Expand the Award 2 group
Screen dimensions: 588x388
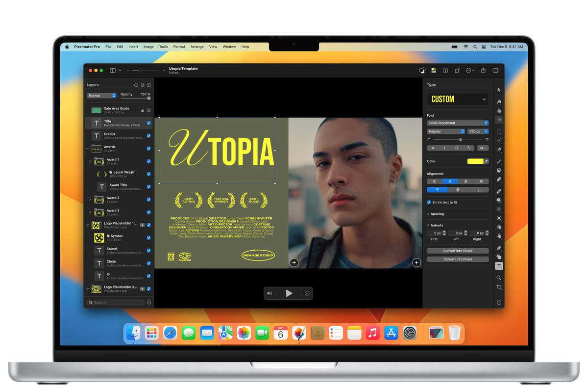pyautogui.click(x=90, y=200)
